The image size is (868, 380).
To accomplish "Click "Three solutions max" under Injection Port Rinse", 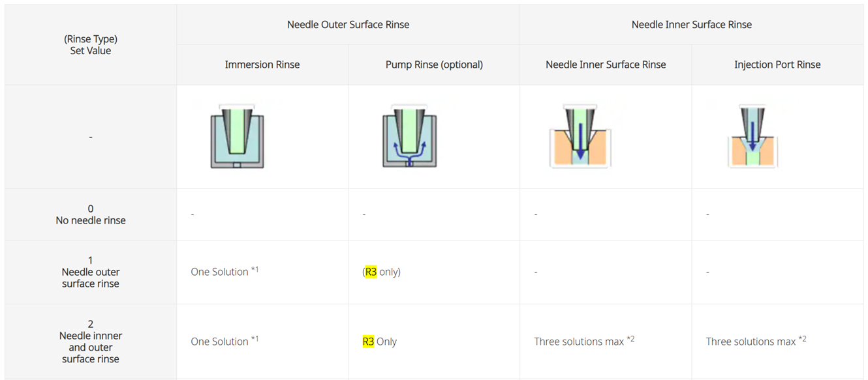I will [751, 342].
